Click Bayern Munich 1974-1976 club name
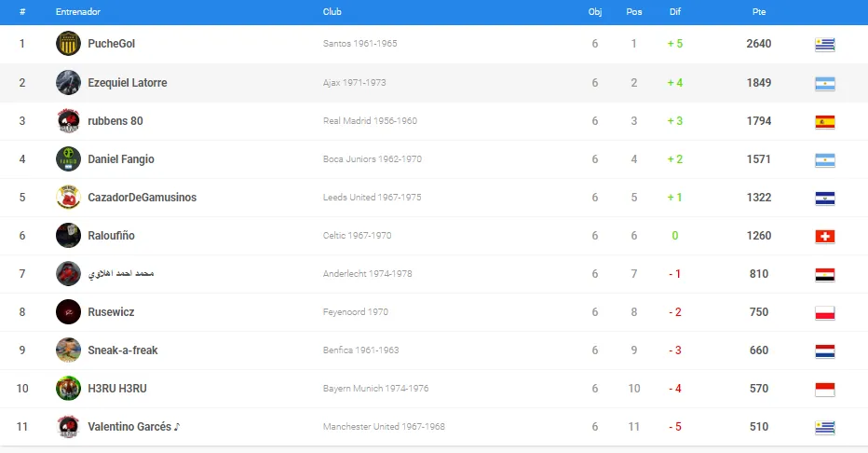The width and height of the screenshot is (868, 453). point(376,388)
